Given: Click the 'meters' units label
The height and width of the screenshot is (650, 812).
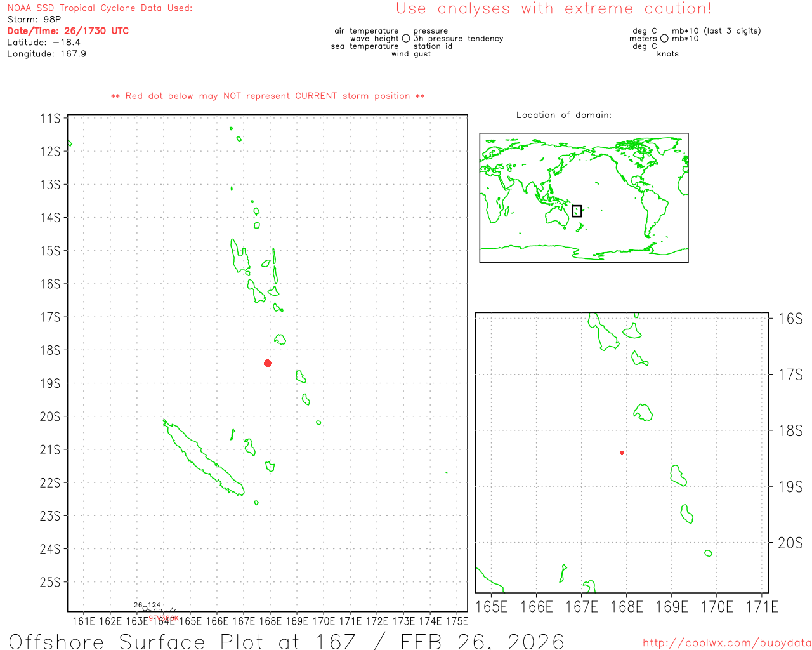Looking at the screenshot, I should [x=643, y=39].
